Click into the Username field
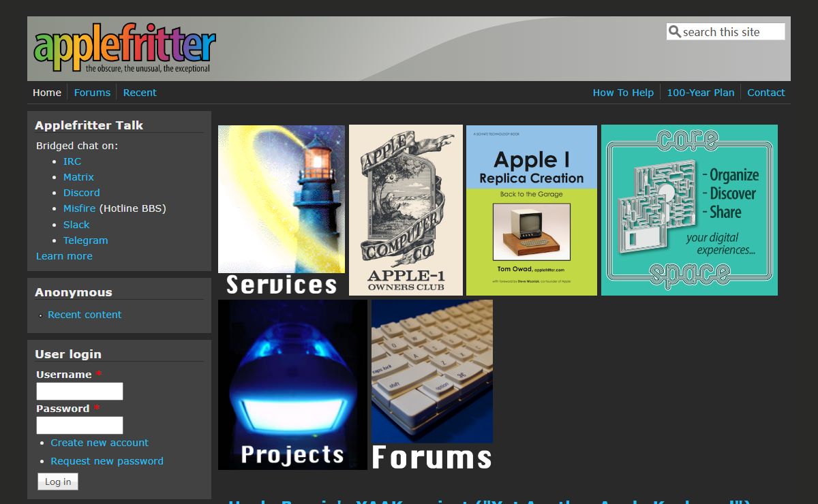818x504 pixels. click(x=80, y=392)
